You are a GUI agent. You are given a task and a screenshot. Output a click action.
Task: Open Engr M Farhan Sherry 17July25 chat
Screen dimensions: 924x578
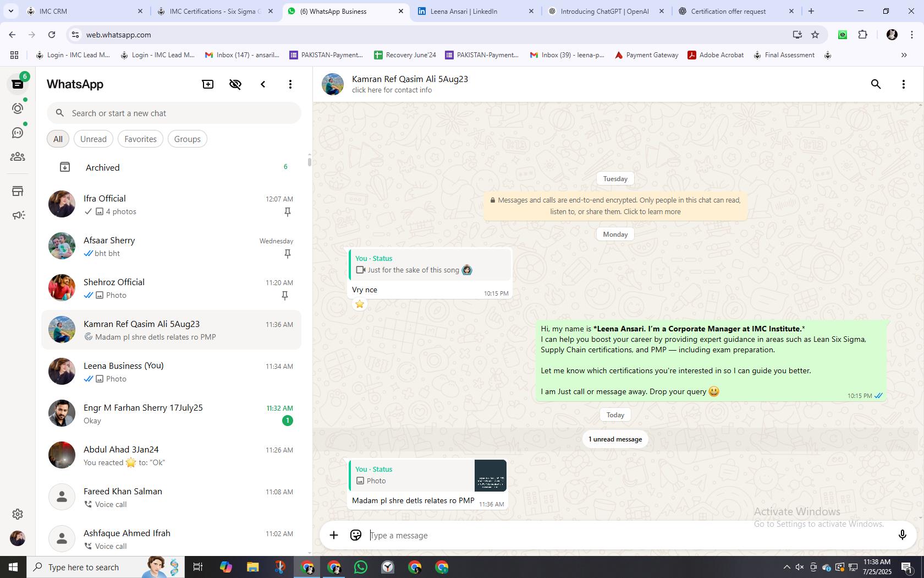(x=172, y=414)
